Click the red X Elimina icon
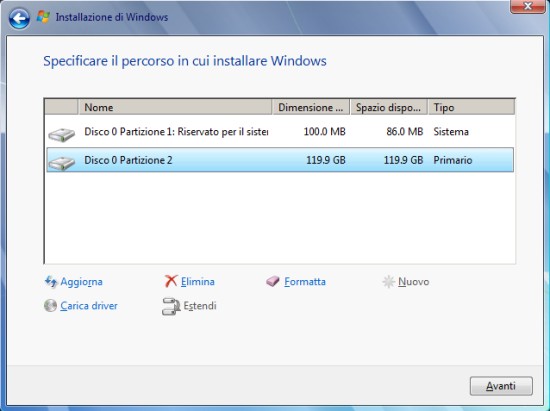Image resolution: width=550 pixels, height=411 pixels. click(171, 281)
